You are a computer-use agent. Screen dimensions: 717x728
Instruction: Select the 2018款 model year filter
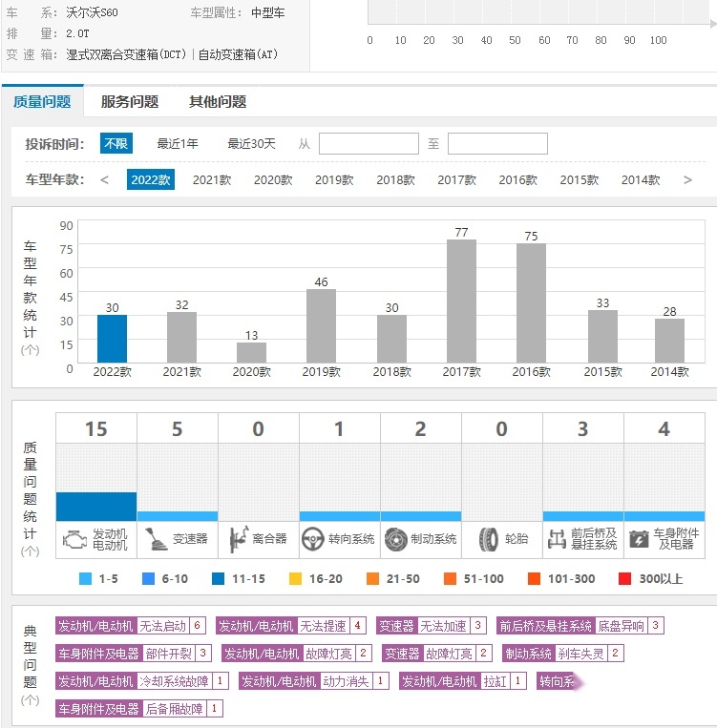click(x=395, y=179)
